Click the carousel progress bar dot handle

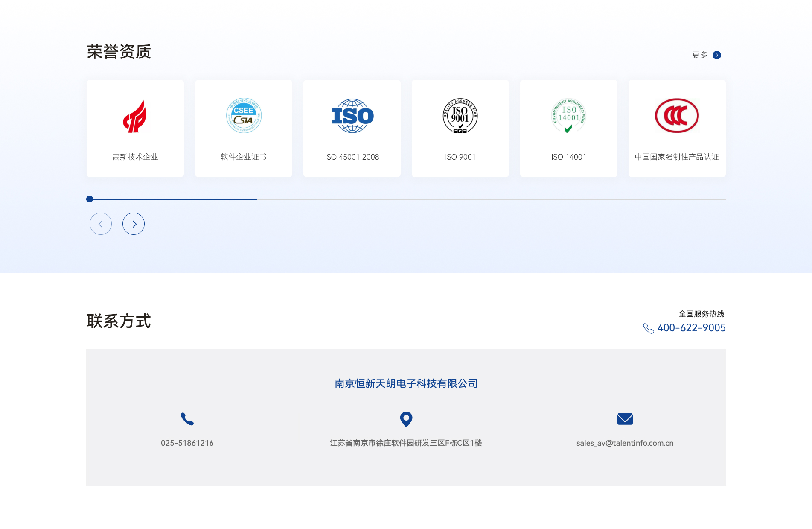[x=90, y=199]
